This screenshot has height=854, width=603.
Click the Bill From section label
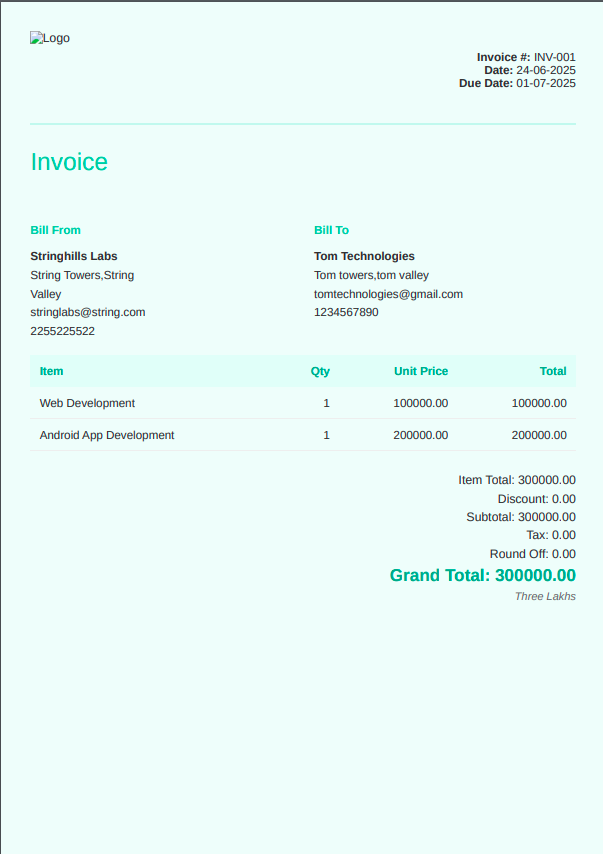click(55, 230)
